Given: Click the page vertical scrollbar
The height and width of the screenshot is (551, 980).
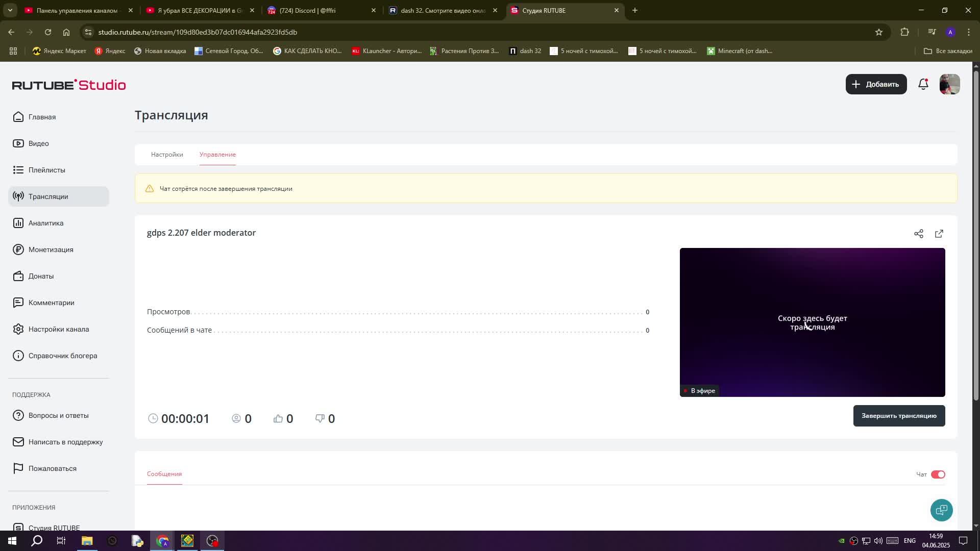Looking at the screenshot, I should pos(976,235).
